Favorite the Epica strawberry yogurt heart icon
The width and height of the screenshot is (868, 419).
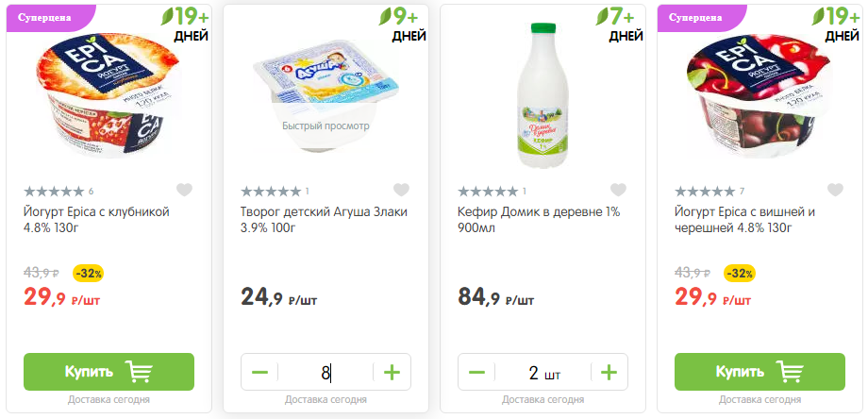pyautogui.click(x=185, y=190)
